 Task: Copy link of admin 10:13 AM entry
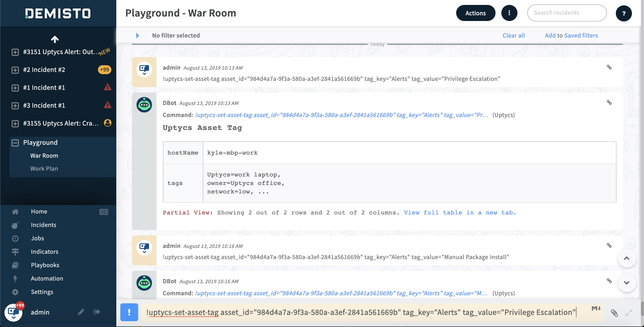609,67
